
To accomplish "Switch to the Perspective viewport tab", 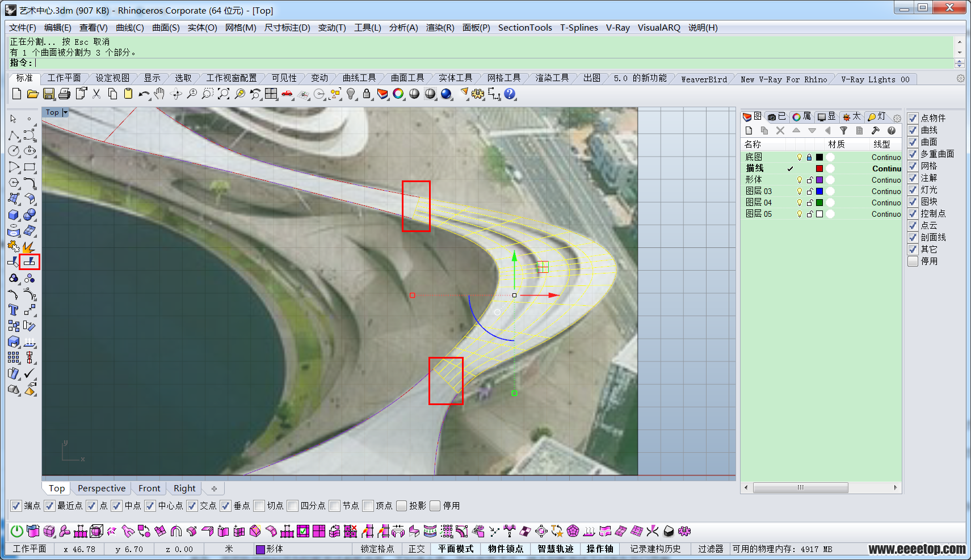I will click(x=102, y=488).
